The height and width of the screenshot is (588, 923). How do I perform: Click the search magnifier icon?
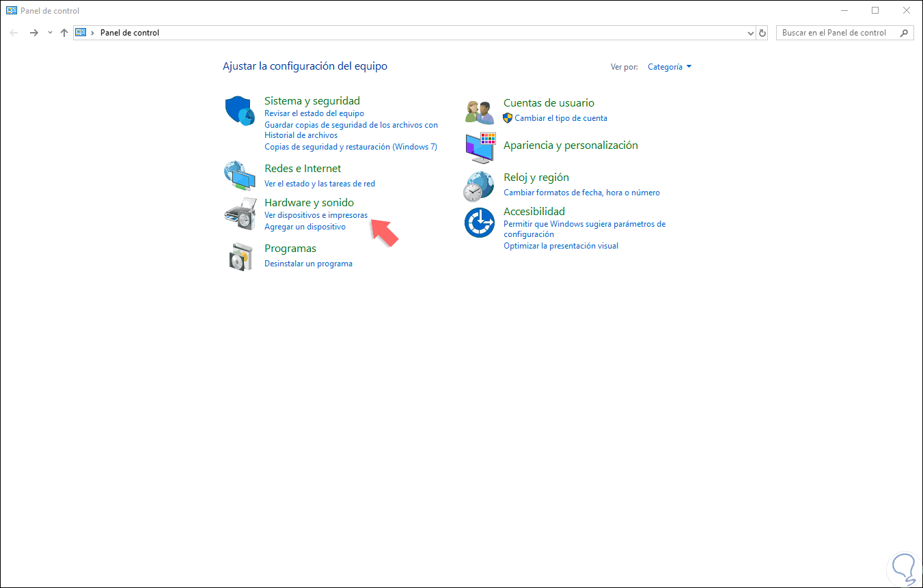[905, 33]
